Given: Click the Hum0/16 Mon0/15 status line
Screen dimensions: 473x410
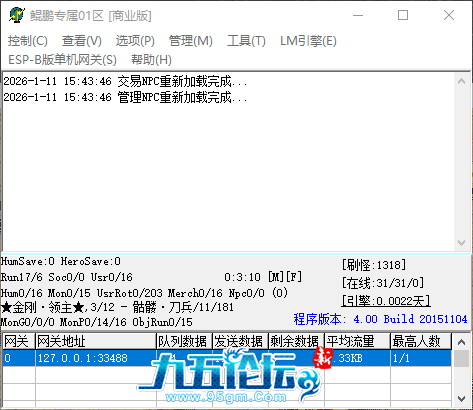Looking at the screenshot, I should tap(144, 293).
